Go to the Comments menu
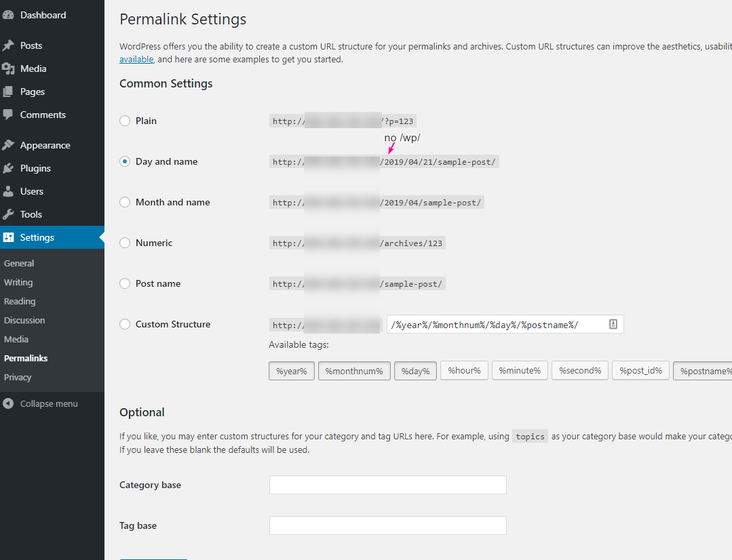The image size is (732, 560). [43, 115]
